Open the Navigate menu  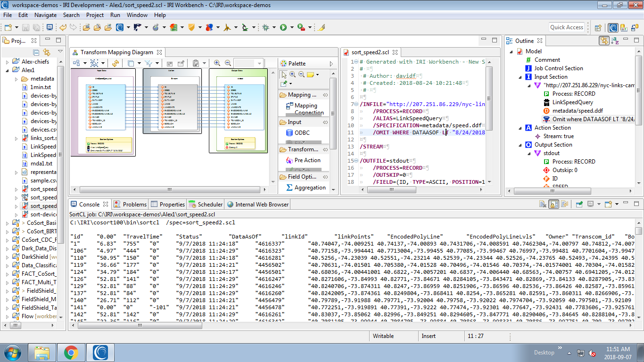[x=45, y=15]
